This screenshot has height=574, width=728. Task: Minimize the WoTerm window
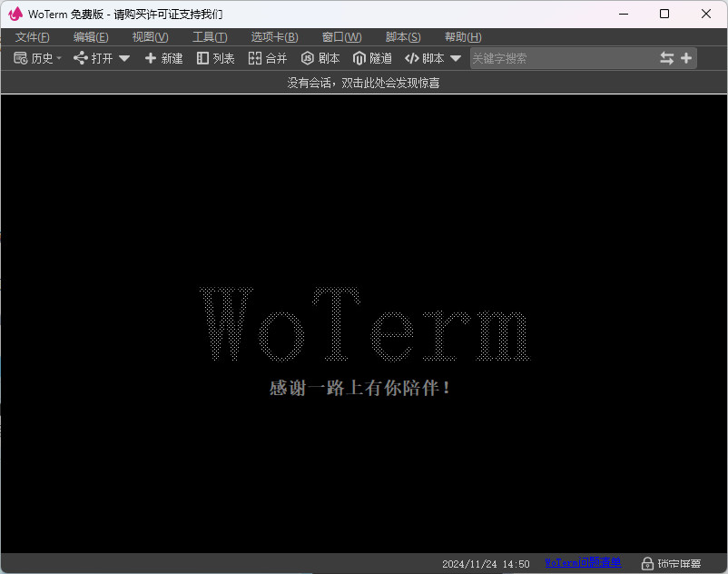(624, 14)
